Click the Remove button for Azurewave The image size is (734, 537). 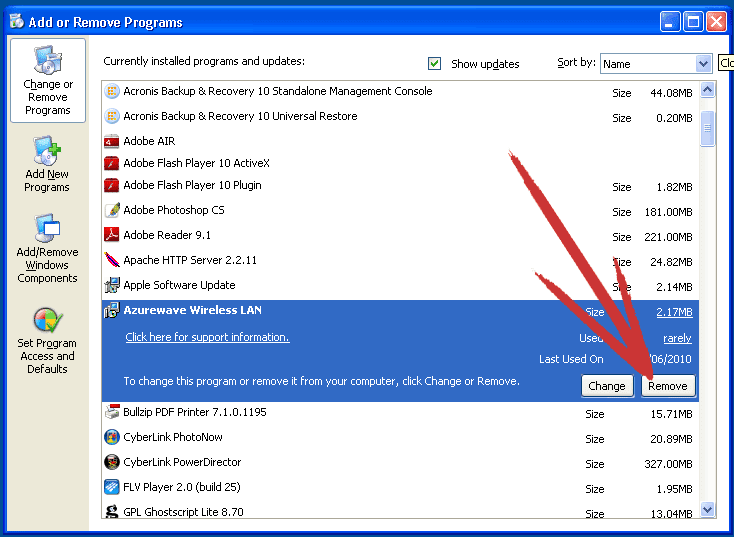[x=668, y=386]
